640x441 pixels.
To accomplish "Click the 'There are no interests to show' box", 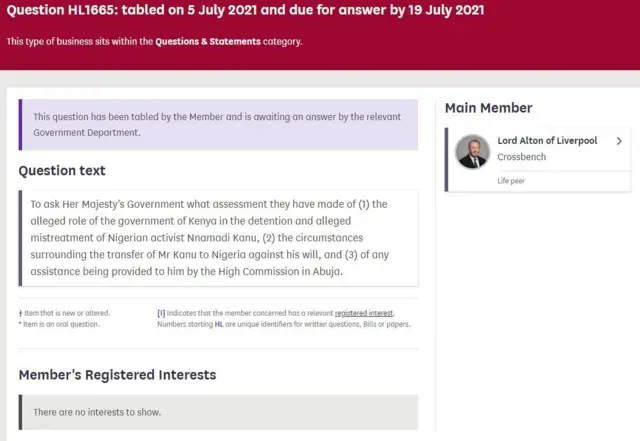I will (x=218, y=412).
